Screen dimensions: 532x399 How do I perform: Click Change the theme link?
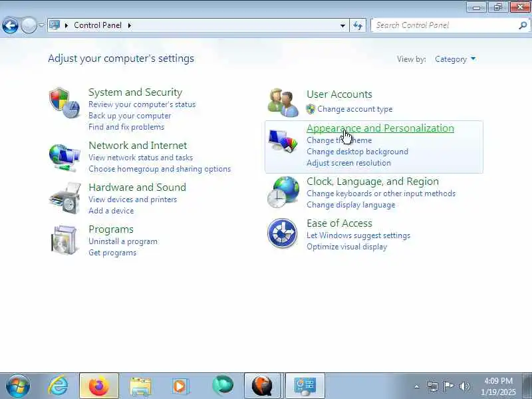pyautogui.click(x=339, y=140)
